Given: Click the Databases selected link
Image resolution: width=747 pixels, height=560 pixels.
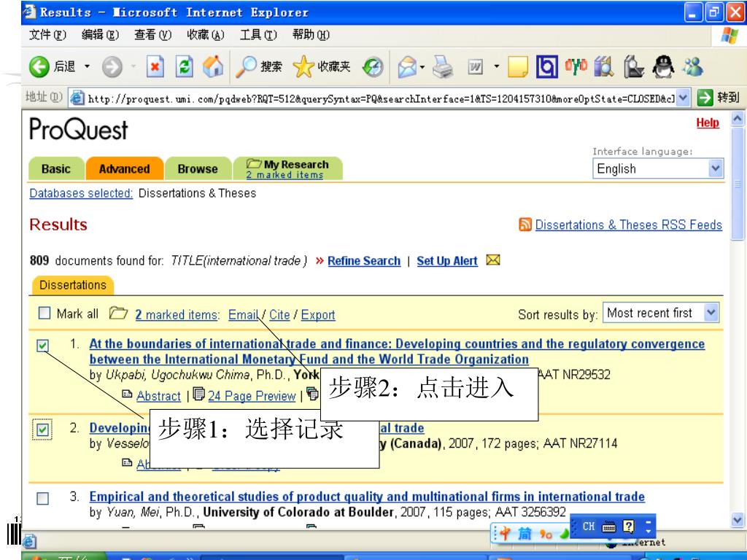Looking at the screenshot, I should click(81, 193).
